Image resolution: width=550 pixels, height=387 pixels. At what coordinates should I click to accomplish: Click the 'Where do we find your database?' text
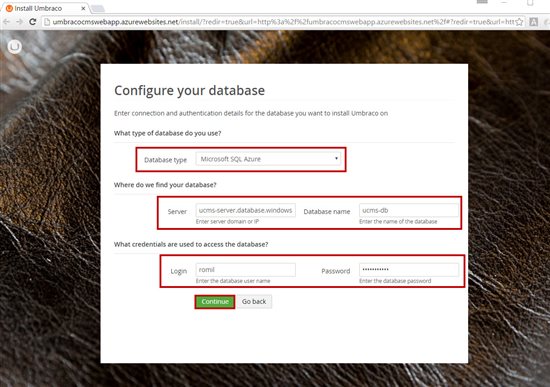pyautogui.click(x=165, y=185)
